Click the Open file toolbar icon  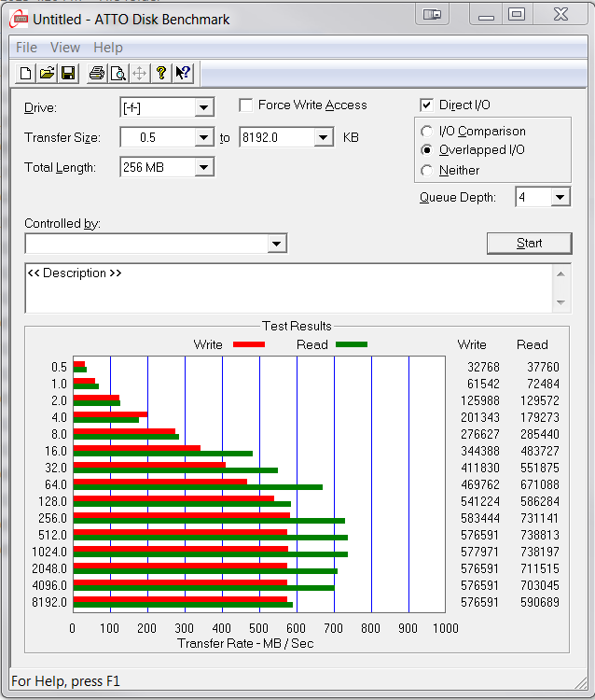click(47, 73)
